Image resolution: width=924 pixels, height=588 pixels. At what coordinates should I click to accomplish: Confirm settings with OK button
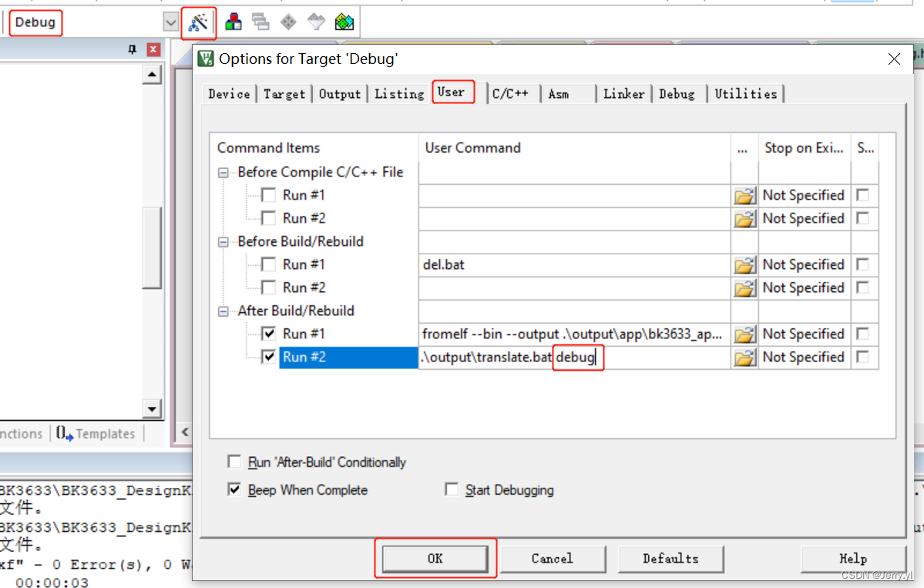435,558
